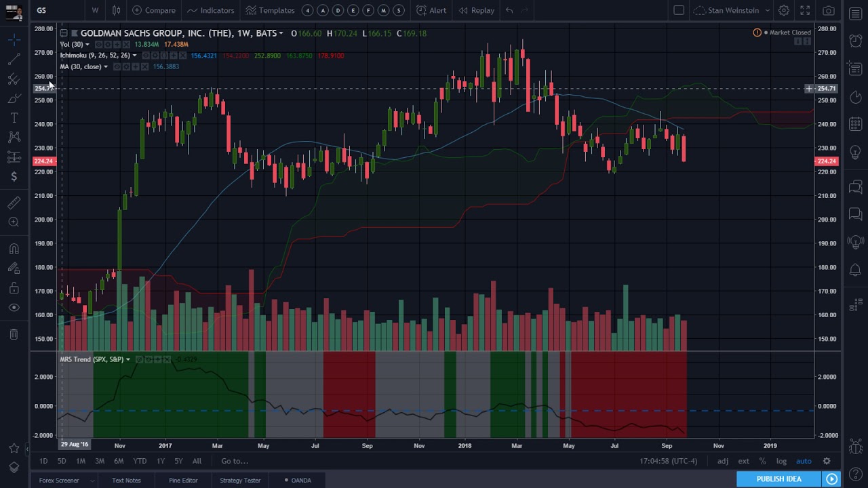The width and height of the screenshot is (868, 488).
Task: Enter fullscreen chart mode
Action: pyautogui.click(x=805, y=10)
